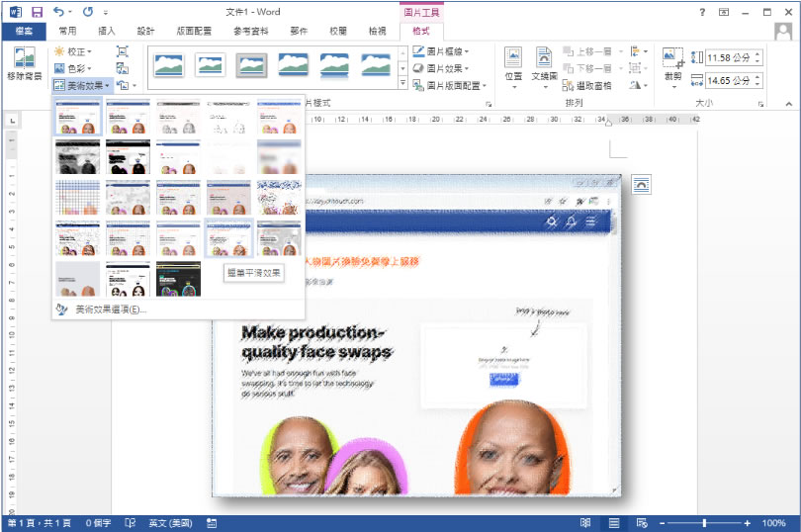The width and height of the screenshot is (801, 532).
Task: Click the zoom out minus button
Action: (x=662, y=523)
